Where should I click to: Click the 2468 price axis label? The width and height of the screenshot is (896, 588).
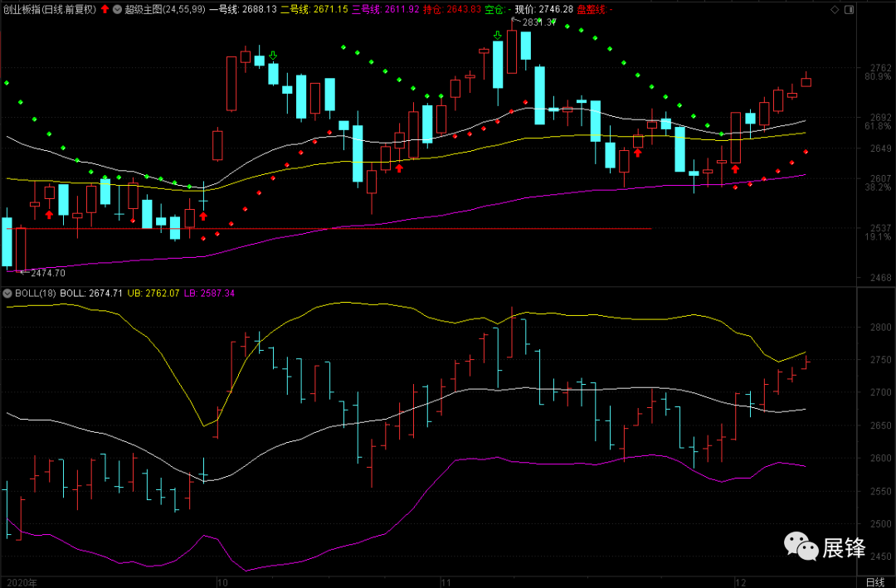(880, 278)
